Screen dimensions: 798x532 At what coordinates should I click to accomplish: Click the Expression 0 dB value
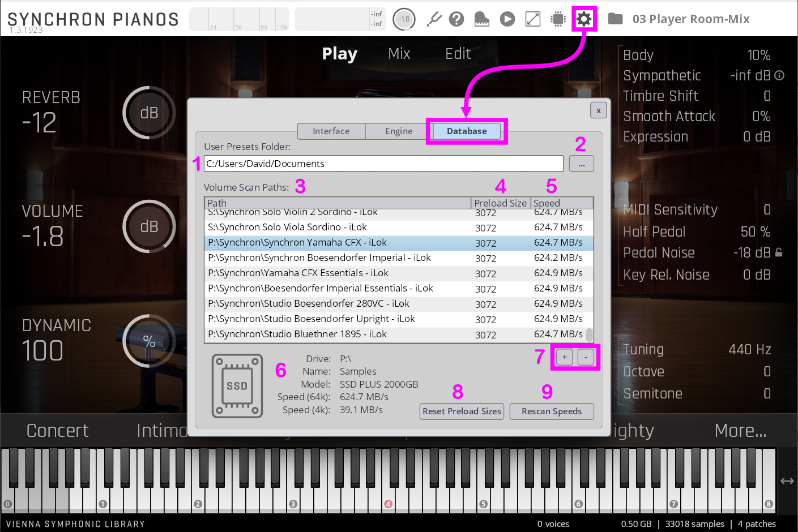tap(757, 137)
